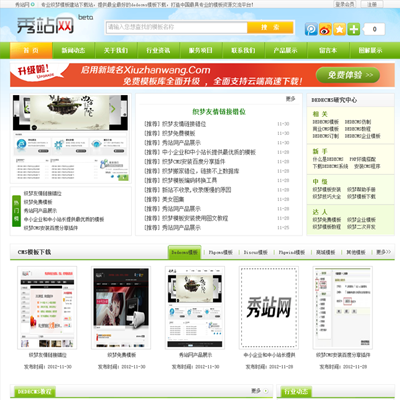
Task: Click the 什么是DEDECMS link in 新手
Action: [328, 159]
